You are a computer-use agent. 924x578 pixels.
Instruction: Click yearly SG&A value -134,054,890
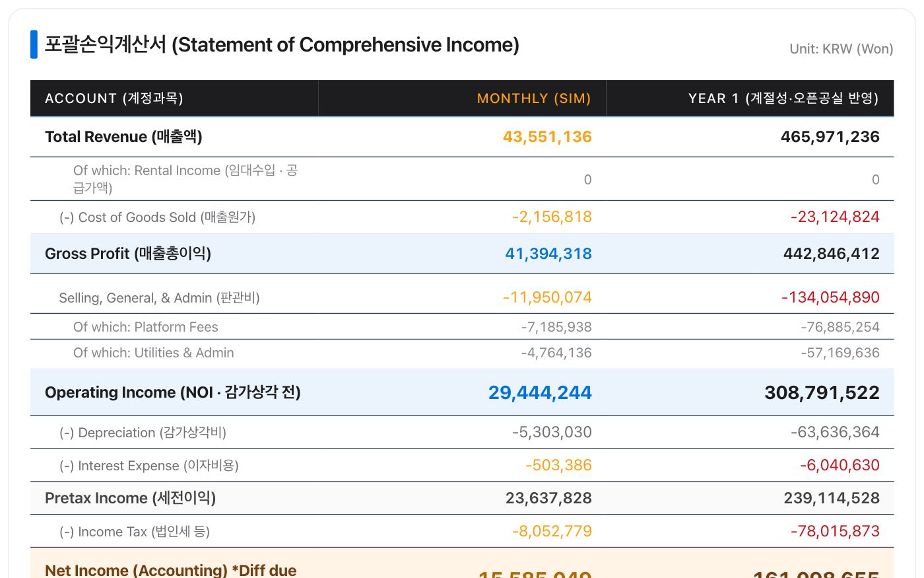pyautogui.click(x=830, y=297)
